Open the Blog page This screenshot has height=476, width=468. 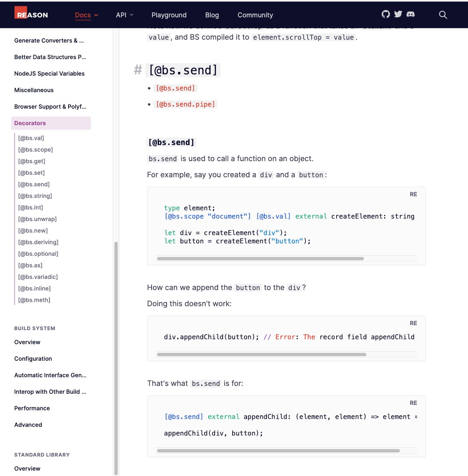pyautogui.click(x=212, y=15)
